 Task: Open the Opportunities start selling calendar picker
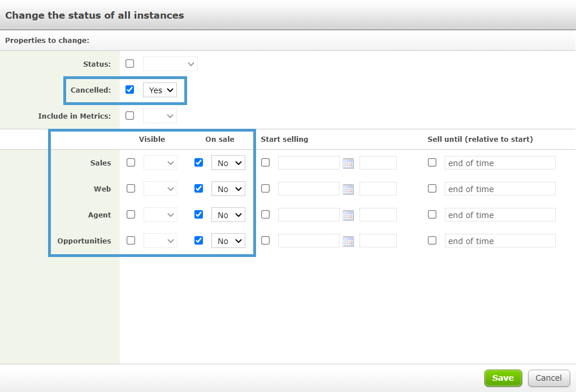[348, 241]
